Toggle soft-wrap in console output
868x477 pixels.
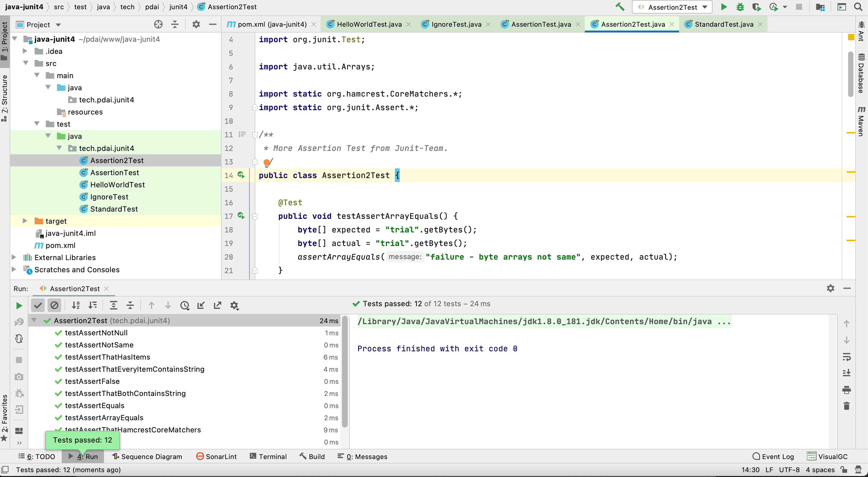click(x=846, y=356)
